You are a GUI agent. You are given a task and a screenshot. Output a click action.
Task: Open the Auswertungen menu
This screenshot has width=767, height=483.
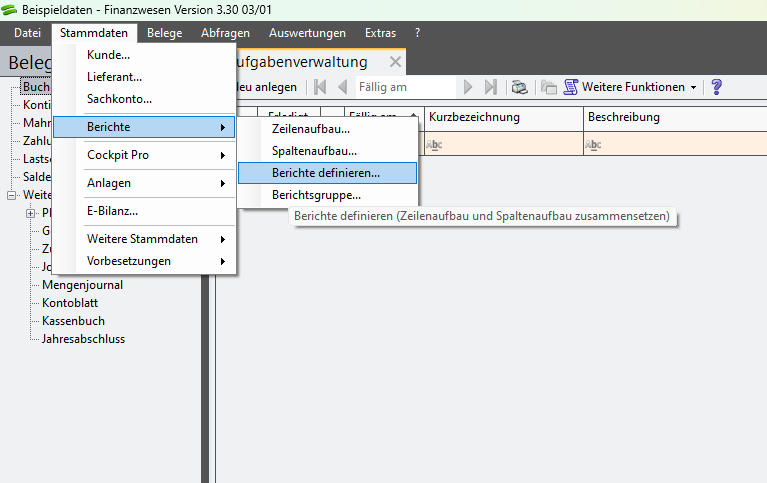click(x=307, y=33)
